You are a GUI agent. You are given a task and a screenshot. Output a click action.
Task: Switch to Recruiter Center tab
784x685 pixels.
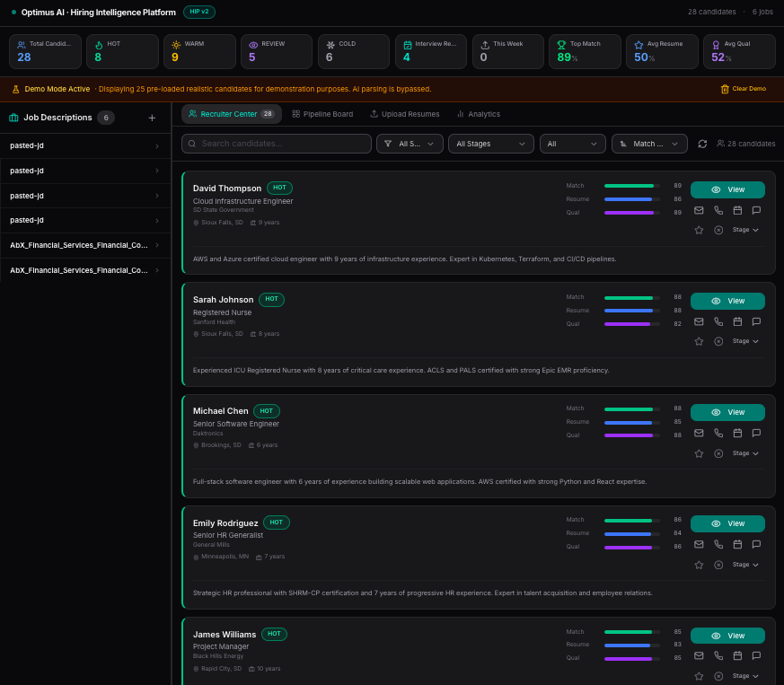pos(231,114)
